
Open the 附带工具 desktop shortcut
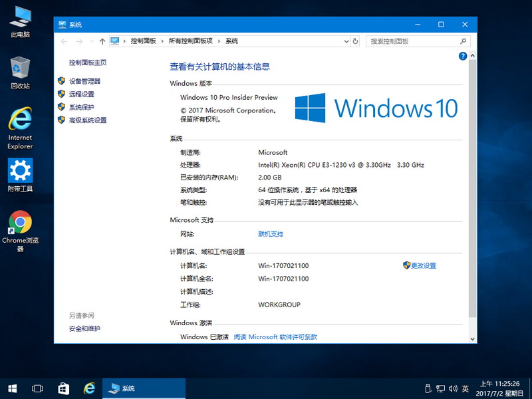tap(21, 175)
